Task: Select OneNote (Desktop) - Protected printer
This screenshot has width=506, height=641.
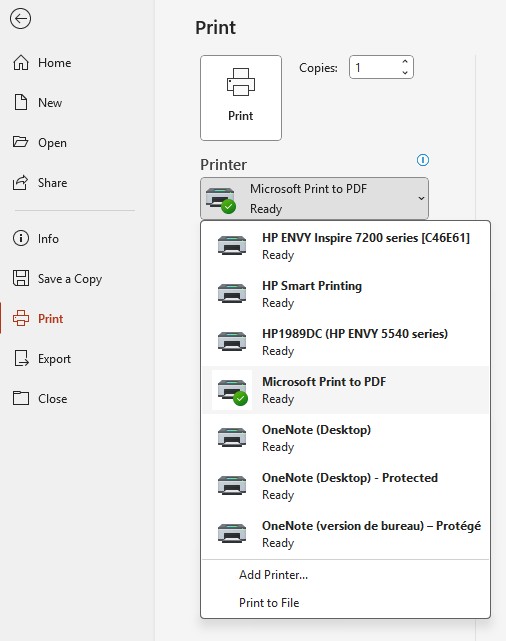Action: click(345, 486)
